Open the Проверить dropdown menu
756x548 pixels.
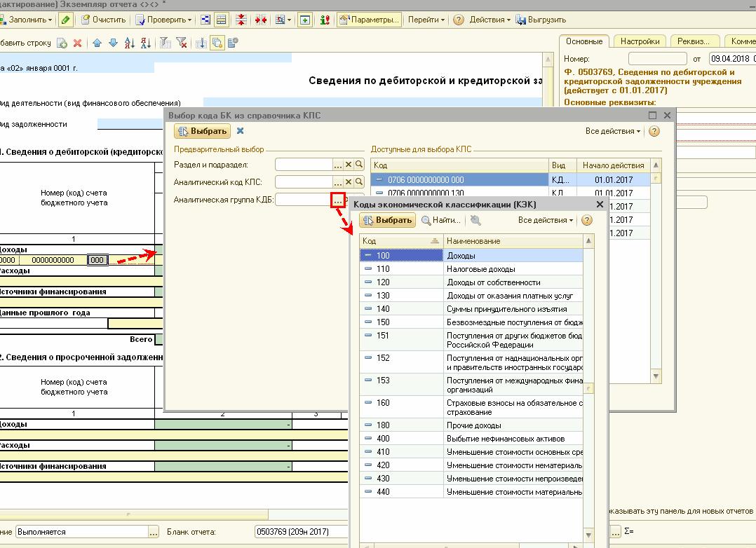[163, 20]
